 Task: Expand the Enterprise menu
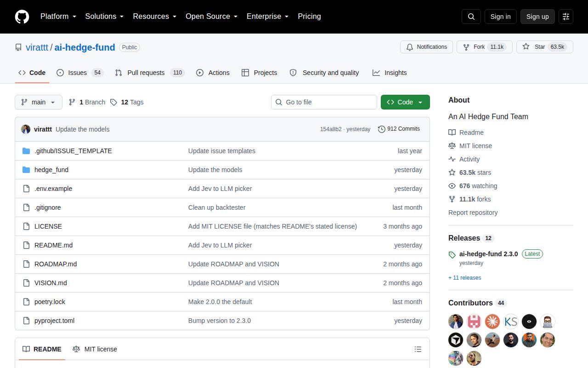[x=268, y=17]
